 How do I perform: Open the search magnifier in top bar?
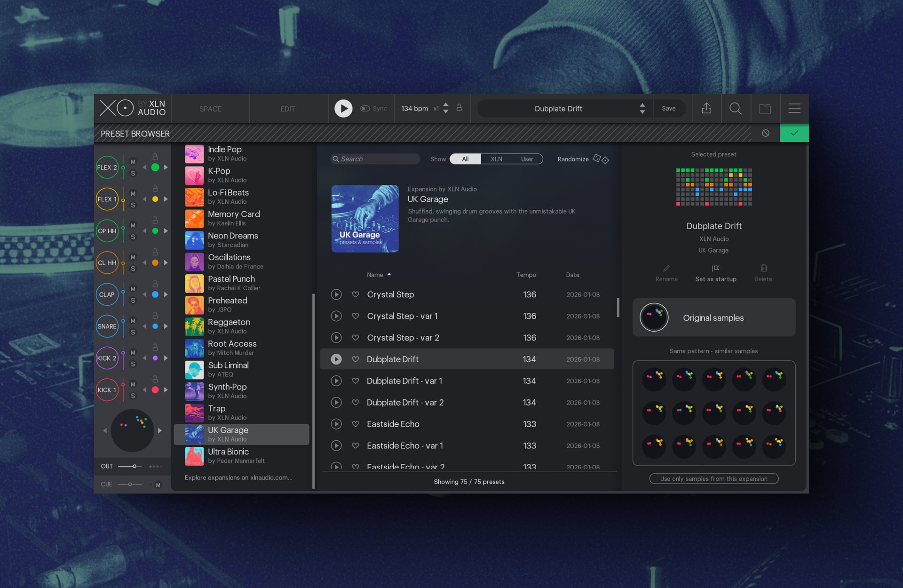[736, 109]
